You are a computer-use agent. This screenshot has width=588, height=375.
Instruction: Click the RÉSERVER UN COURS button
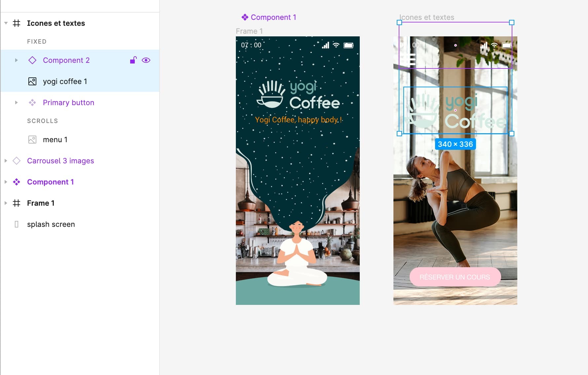[455, 277]
